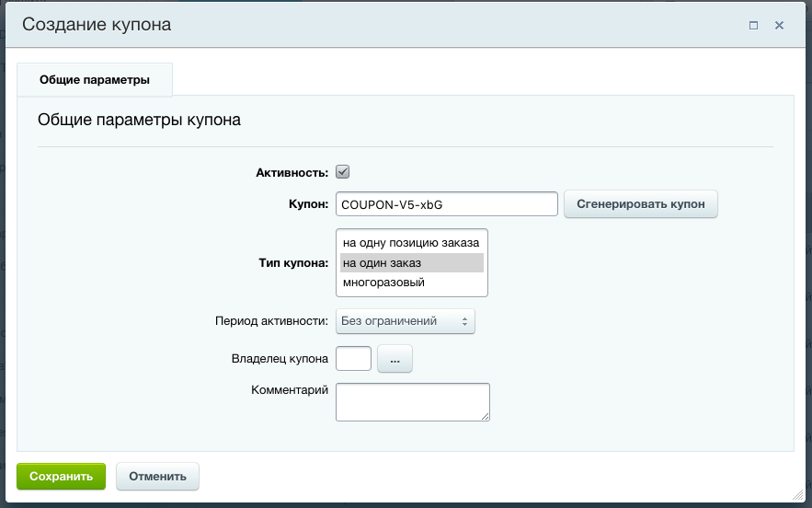
Task: Click the Владелец купона ID field
Action: pos(354,359)
